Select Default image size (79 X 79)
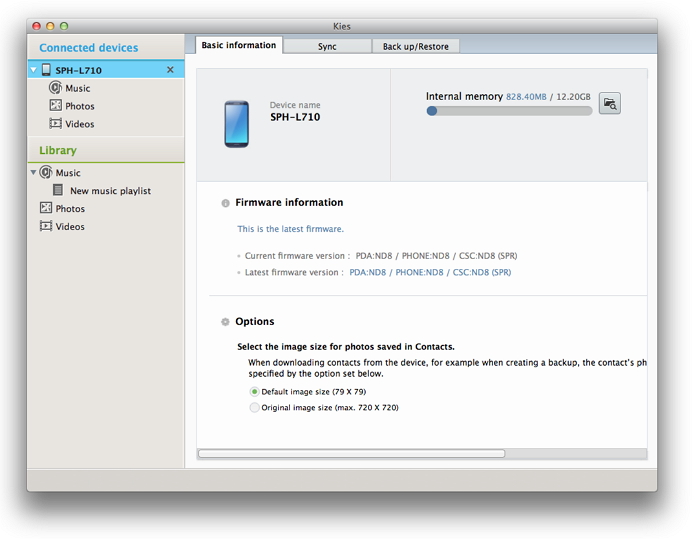Image resolution: width=700 pixels, height=539 pixels. click(254, 392)
